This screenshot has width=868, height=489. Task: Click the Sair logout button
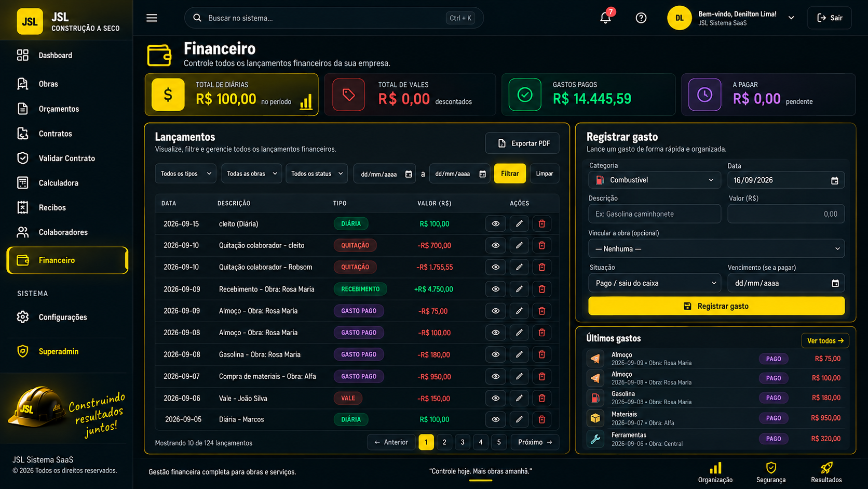tap(830, 18)
